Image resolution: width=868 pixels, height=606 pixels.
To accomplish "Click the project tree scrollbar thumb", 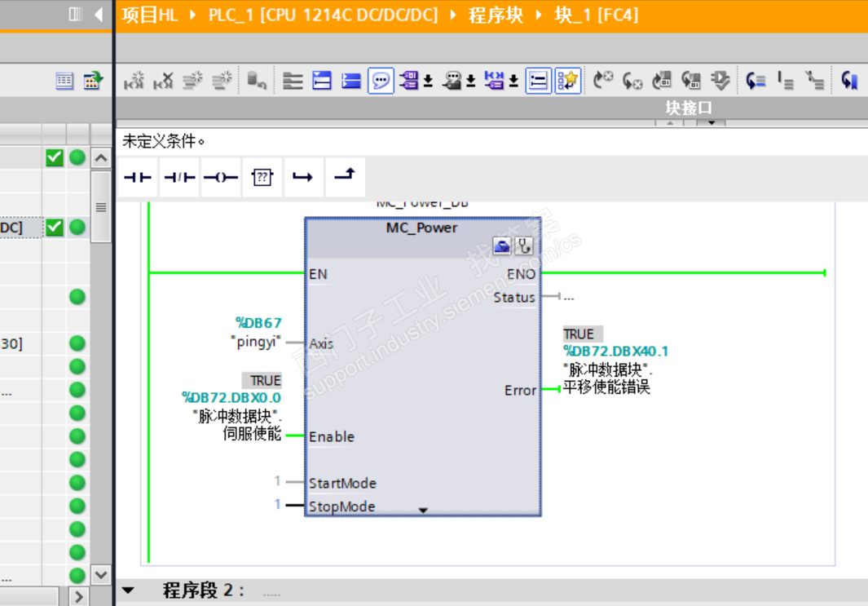I will [101, 206].
